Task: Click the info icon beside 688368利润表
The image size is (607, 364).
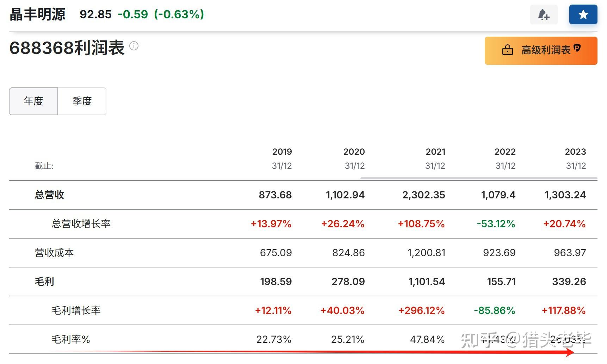Action: 134,46
